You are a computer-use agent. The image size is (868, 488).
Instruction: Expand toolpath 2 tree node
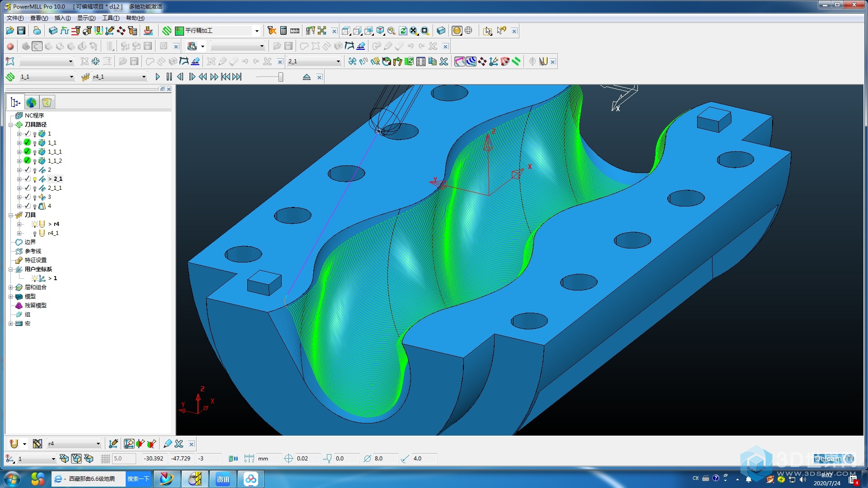click(x=19, y=170)
